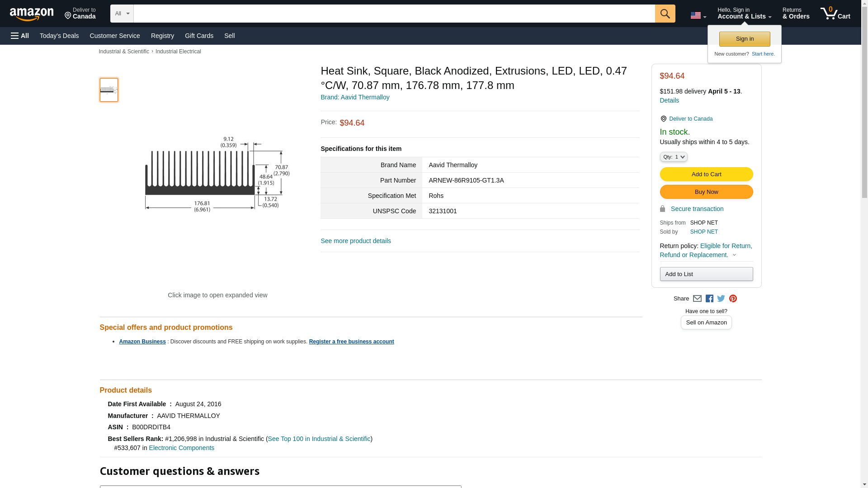
Task: Click the Buy Now button
Action: [x=706, y=192]
